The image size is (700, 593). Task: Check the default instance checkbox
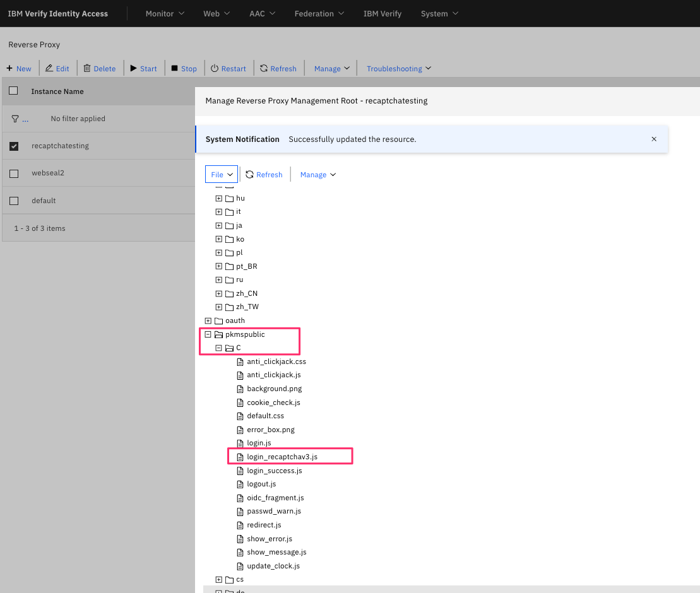click(x=14, y=201)
